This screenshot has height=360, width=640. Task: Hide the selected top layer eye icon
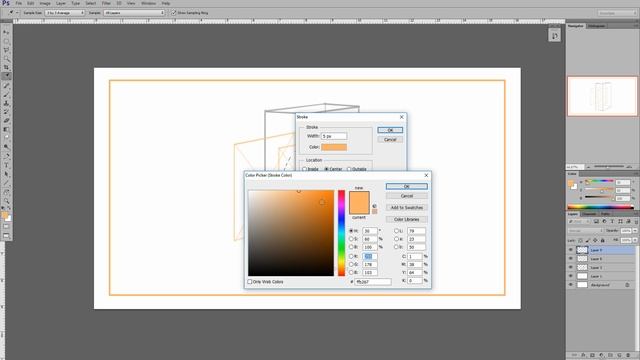click(x=571, y=250)
